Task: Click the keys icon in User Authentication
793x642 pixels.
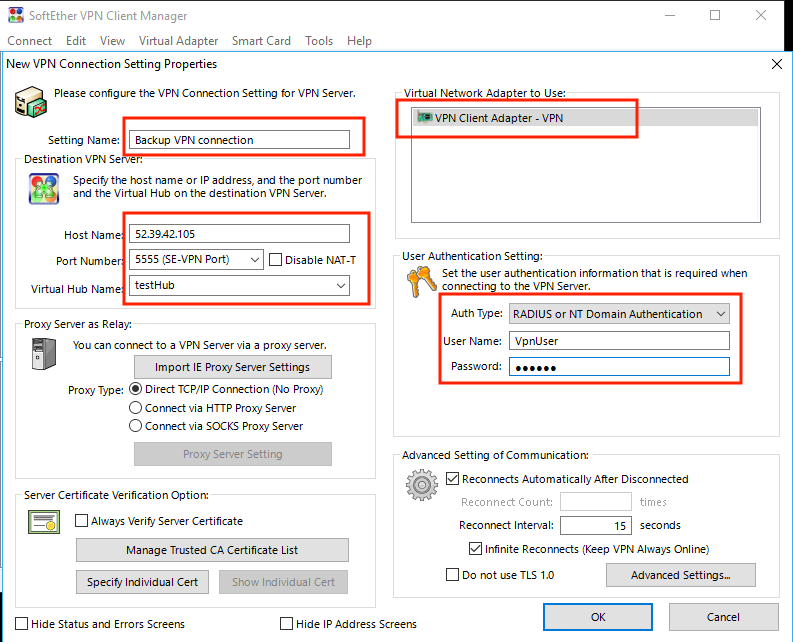Action: point(421,281)
